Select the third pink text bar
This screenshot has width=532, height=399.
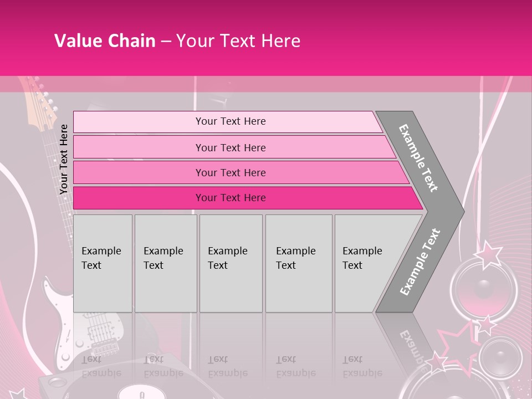coord(230,172)
